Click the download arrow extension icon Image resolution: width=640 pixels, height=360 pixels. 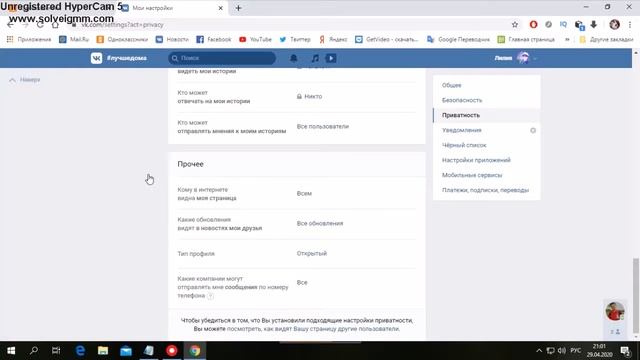click(x=594, y=24)
